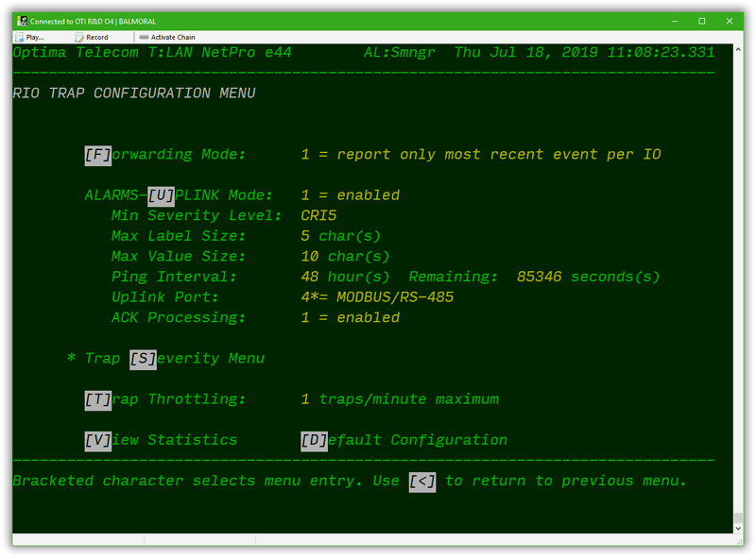Click the RIO TRAP CONFIGURATION MENU heading
This screenshot has height=558, width=756.
(x=134, y=93)
